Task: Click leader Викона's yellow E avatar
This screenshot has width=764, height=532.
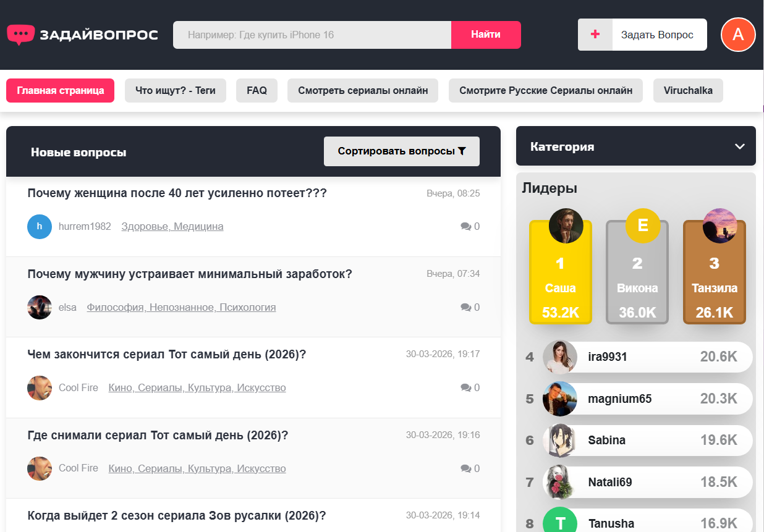Action: tap(643, 226)
